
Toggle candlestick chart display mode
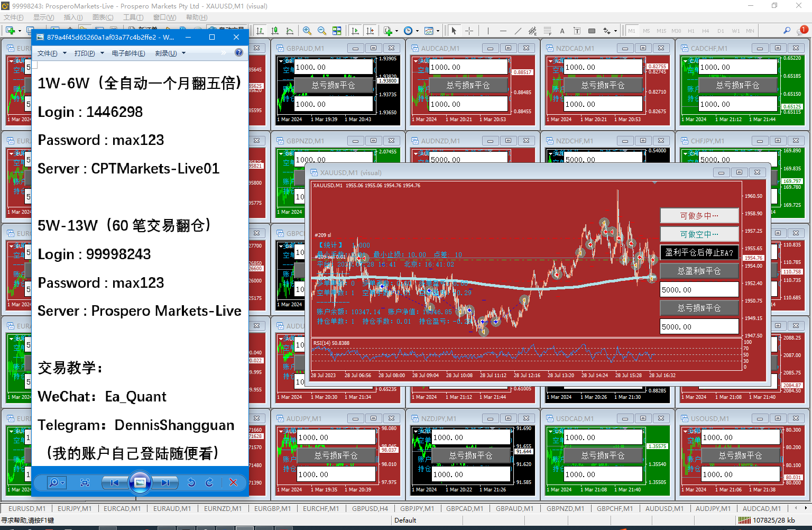click(x=275, y=31)
